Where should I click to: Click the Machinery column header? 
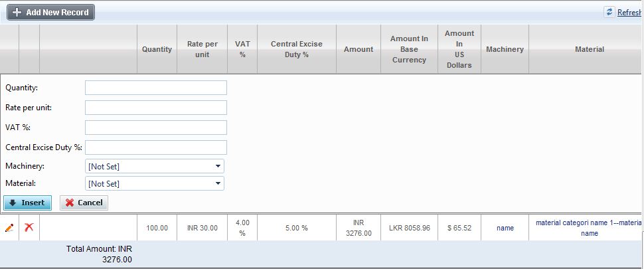pyautogui.click(x=505, y=49)
